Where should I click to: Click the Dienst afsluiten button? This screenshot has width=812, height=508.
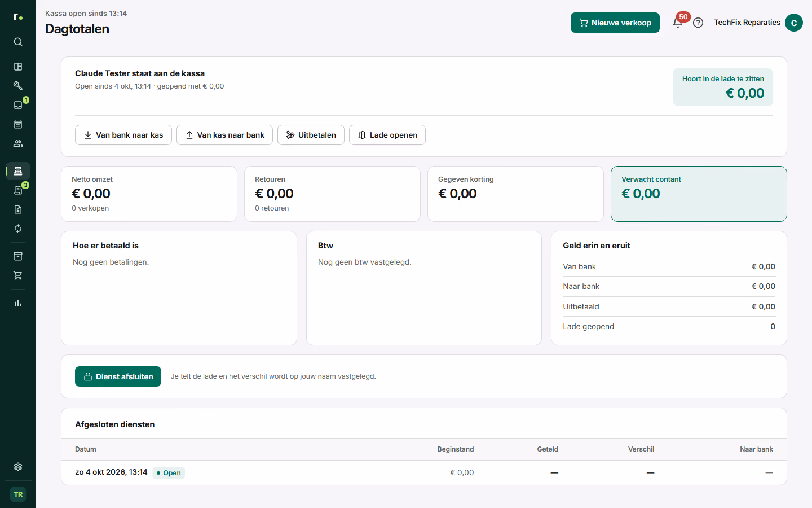[x=118, y=376]
